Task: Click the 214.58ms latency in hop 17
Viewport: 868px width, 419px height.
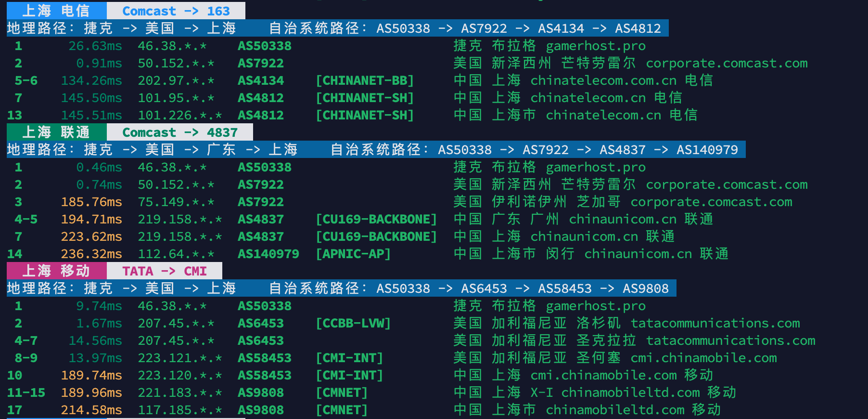Action: 91,410
